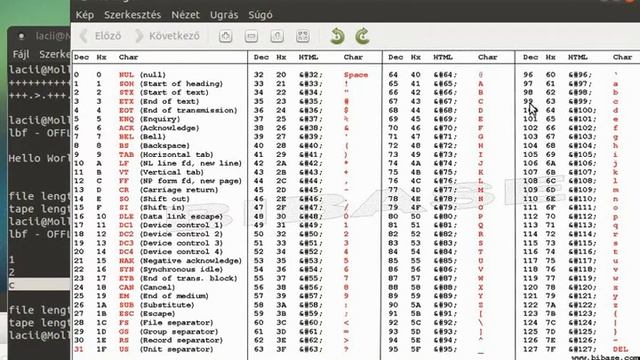Click the &#95; HTML code cell

pyautogui.click(x=445, y=349)
